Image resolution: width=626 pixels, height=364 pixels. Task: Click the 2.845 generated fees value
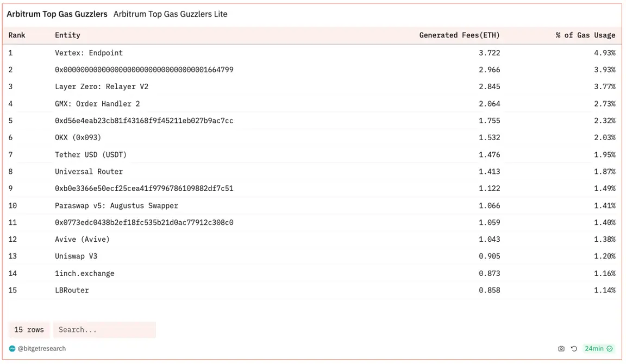coord(490,86)
